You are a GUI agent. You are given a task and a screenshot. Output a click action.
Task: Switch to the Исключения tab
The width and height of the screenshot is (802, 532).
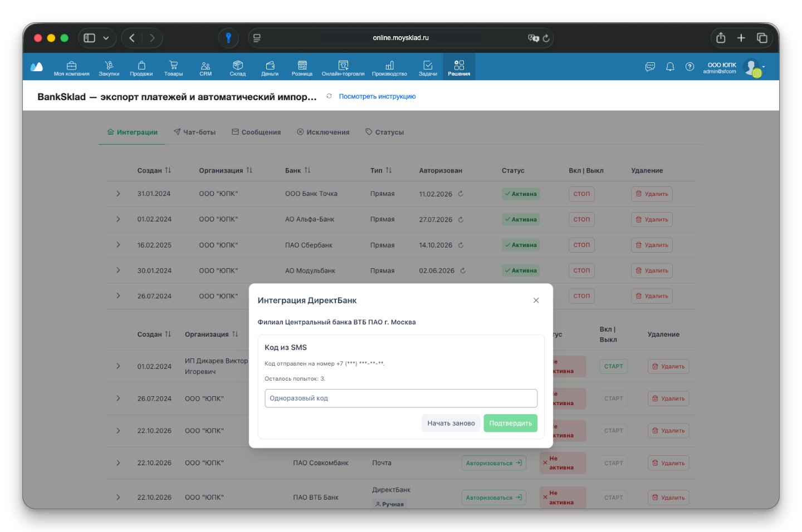323,132
